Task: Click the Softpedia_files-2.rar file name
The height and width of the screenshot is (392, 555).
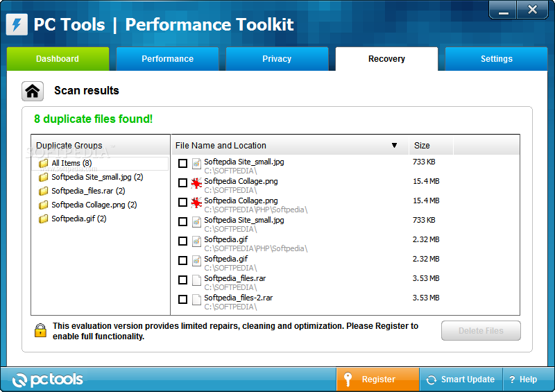Action: 238,298
